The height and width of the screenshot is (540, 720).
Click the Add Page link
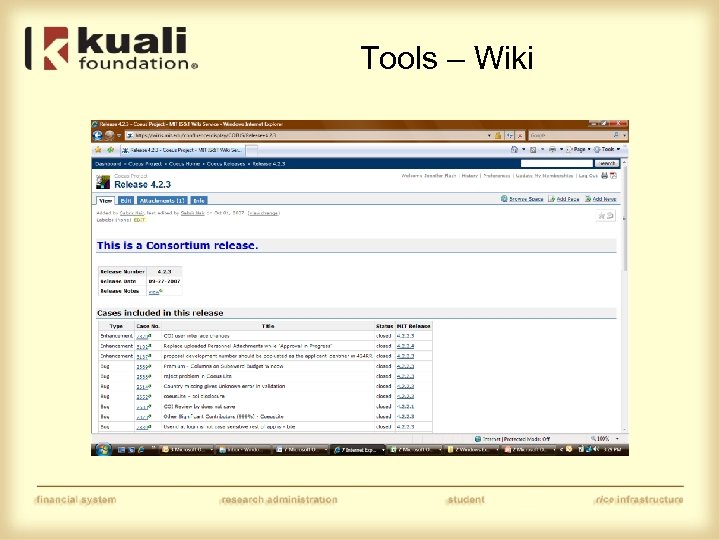click(x=563, y=199)
